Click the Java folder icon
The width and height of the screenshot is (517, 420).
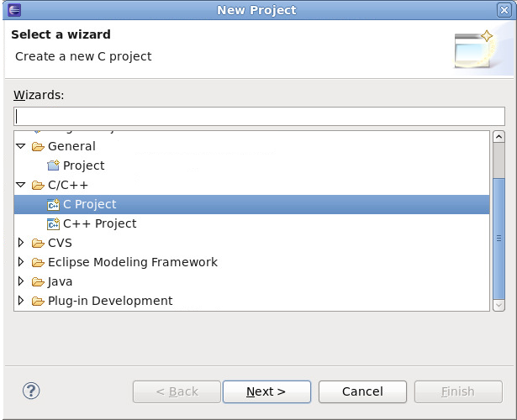[38, 281]
